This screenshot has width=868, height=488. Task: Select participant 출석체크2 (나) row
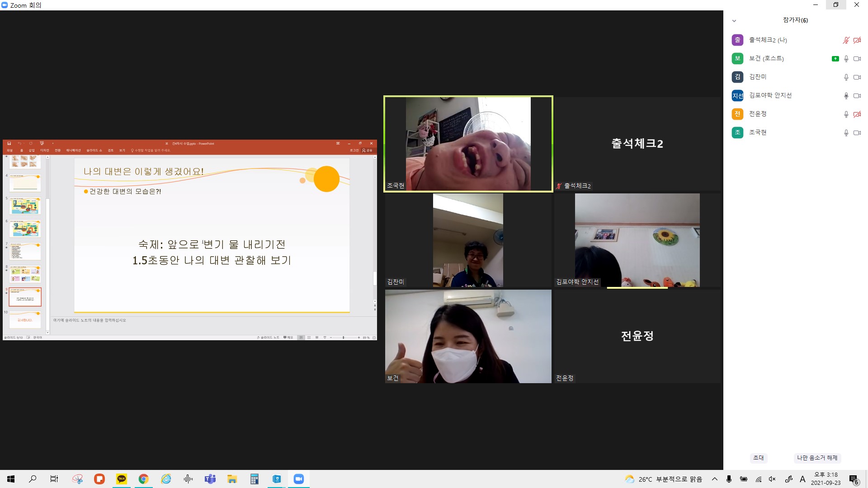(x=796, y=40)
